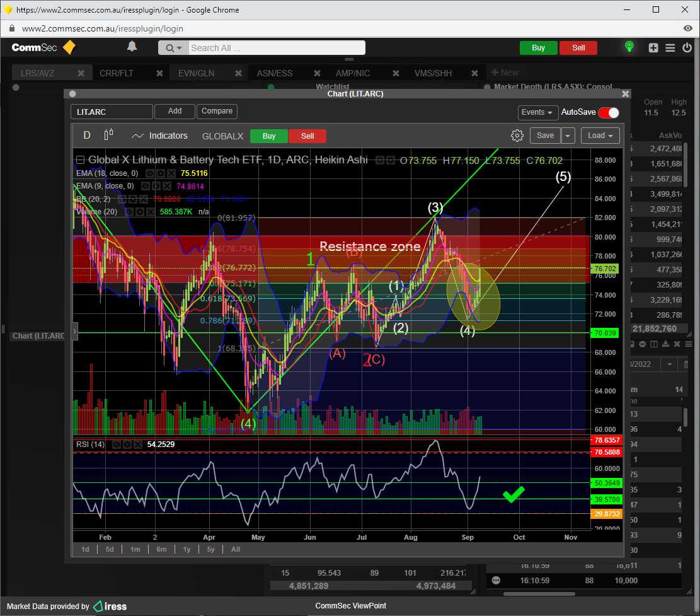Open the top-bar hamburger menu
Screen dimensions: 700x616
(670, 48)
